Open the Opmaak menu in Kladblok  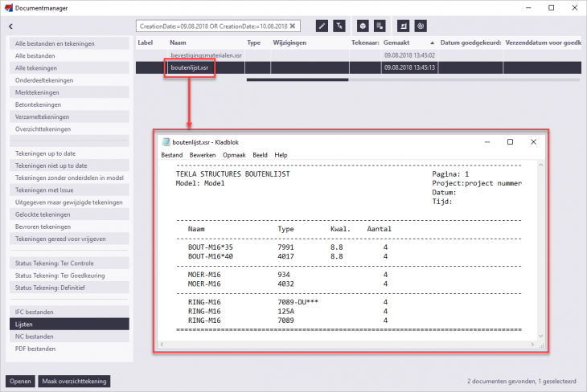[x=234, y=154]
